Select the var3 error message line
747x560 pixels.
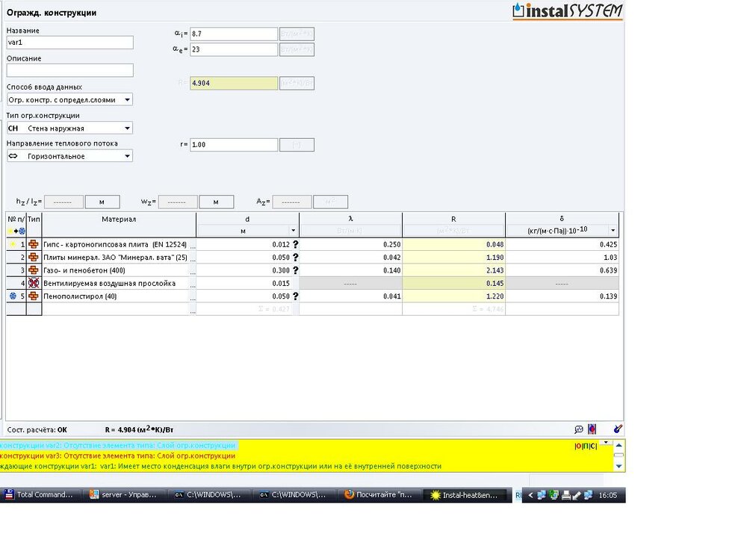click(x=118, y=455)
